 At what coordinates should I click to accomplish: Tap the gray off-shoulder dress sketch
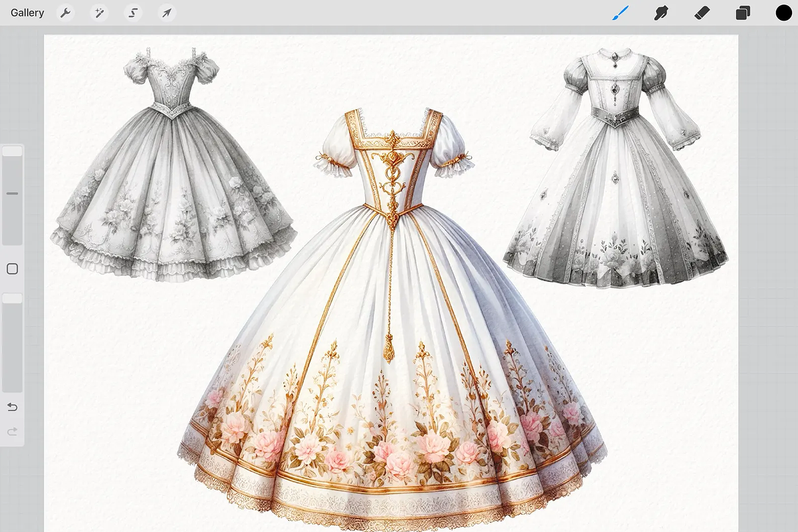[x=173, y=165]
